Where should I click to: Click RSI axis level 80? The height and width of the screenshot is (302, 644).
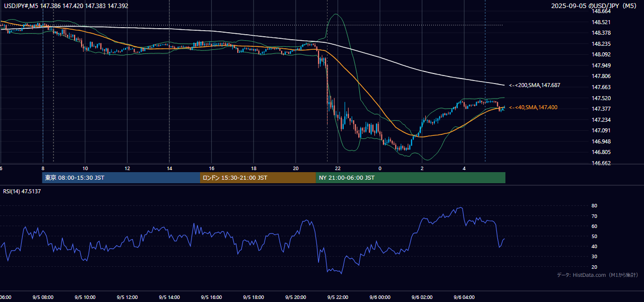click(x=594, y=206)
